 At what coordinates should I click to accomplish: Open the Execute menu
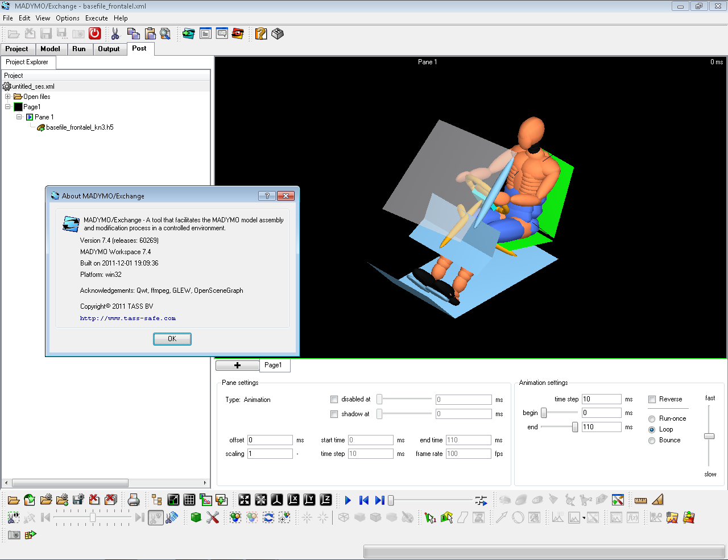tap(96, 18)
